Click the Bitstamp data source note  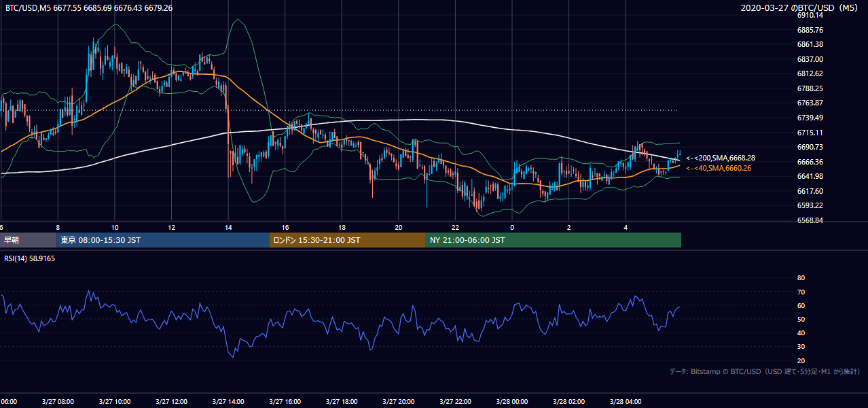765,372
